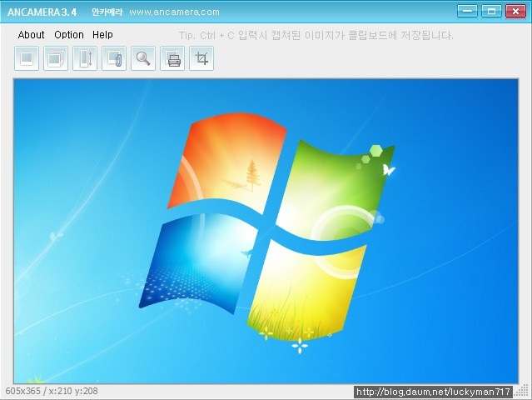532x400 pixels.
Task: Select the full screen capture tool
Action: (x=27, y=58)
